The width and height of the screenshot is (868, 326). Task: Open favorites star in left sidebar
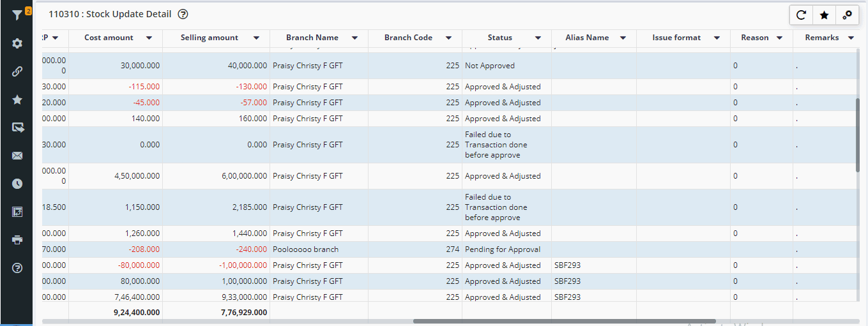pyautogui.click(x=17, y=100)
